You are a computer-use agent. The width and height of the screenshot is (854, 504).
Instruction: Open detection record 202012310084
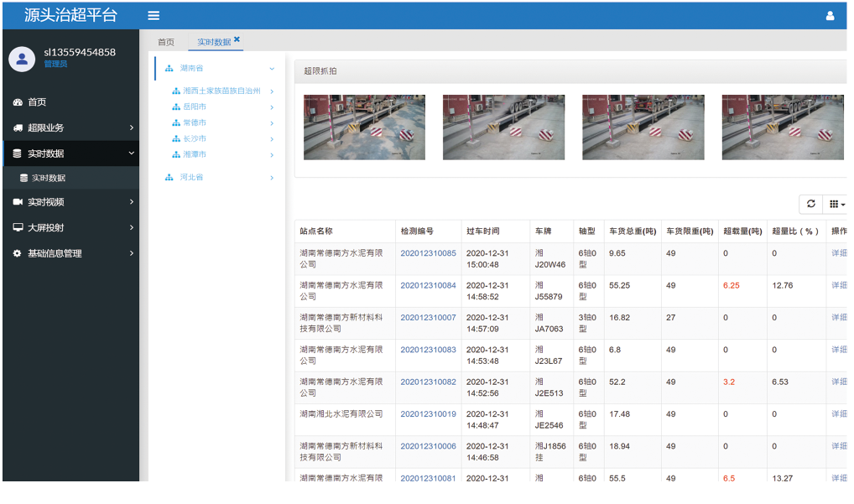pos(428,285)
